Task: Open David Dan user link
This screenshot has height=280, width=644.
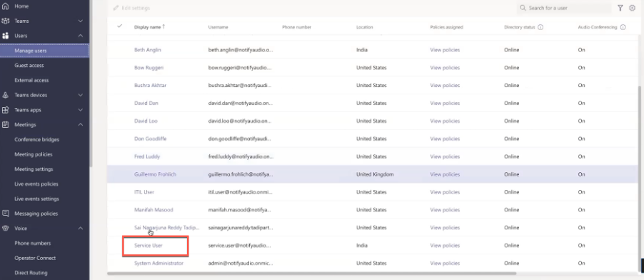Action: click(146, 103)
